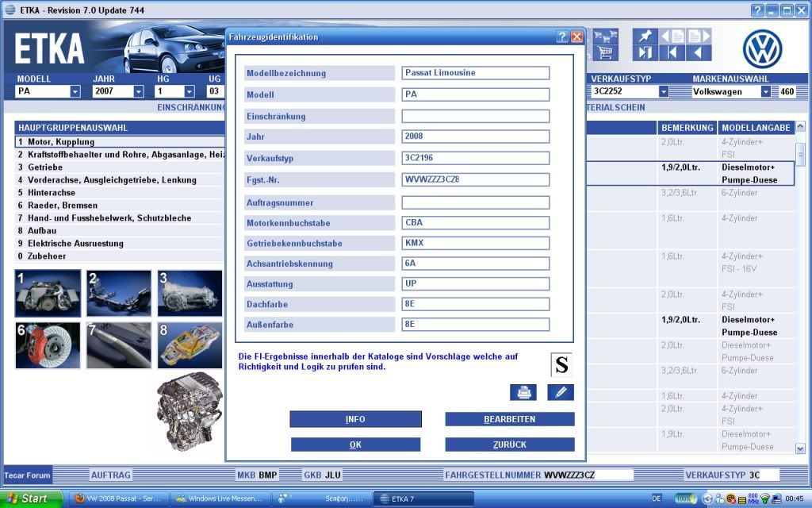The width and height of the screenshot is (812, 508).
Task: Click the S symbol box in dialog
Action: (x=561, y=364)
